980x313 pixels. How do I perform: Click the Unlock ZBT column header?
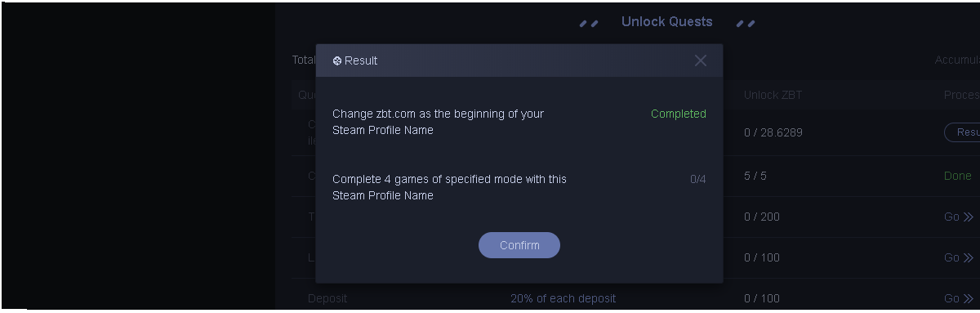click(x=773, y=95)
